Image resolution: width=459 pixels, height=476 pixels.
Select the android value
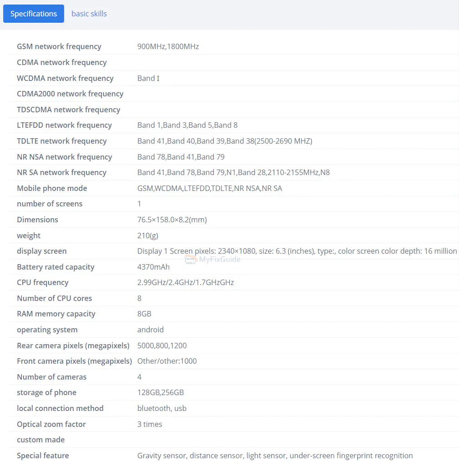151,330
